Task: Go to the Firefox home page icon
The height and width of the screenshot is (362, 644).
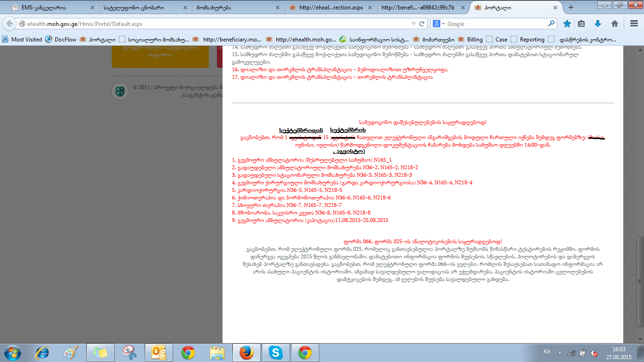Action: coord(614,24)
